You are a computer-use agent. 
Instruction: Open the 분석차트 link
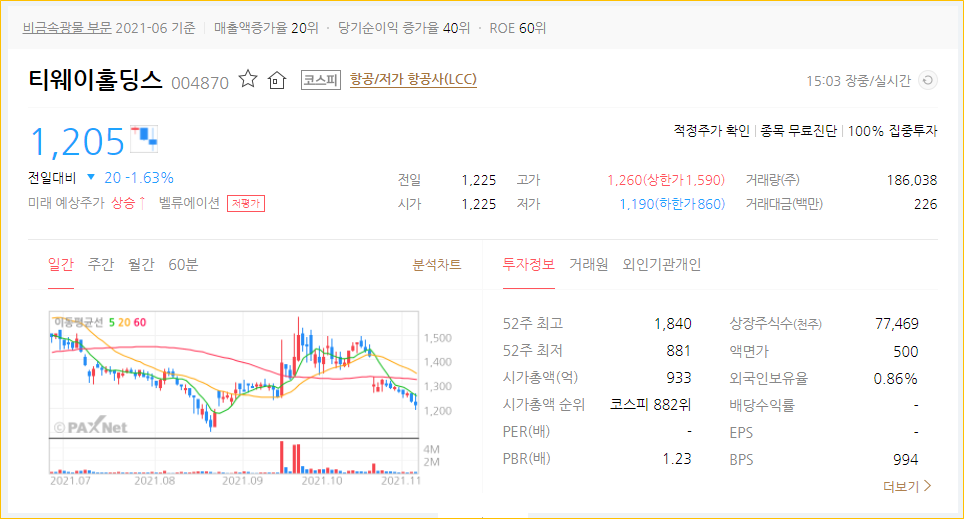click(437, 265)
